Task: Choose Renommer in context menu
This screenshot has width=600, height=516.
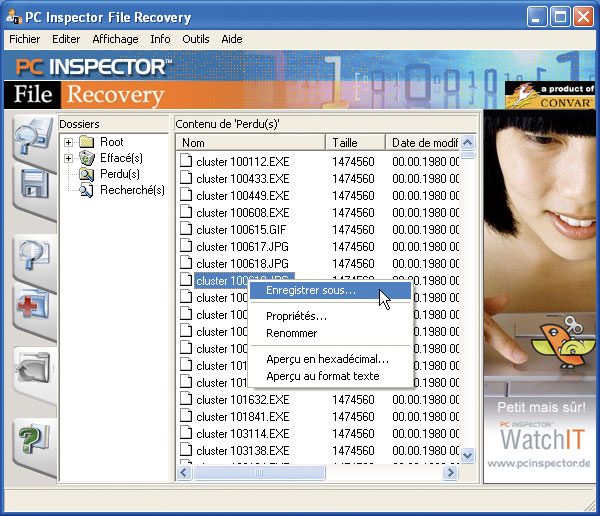Action: (331, 333)
